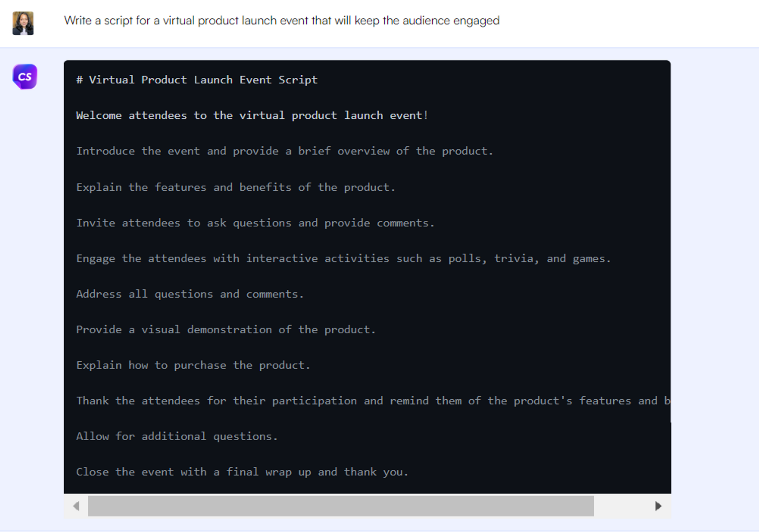Image resolution: width=759 pixels, height=532 pixels.
Task: Click the user's profile photo avatar
Action: pyautogui.click(x=23, y=23)
